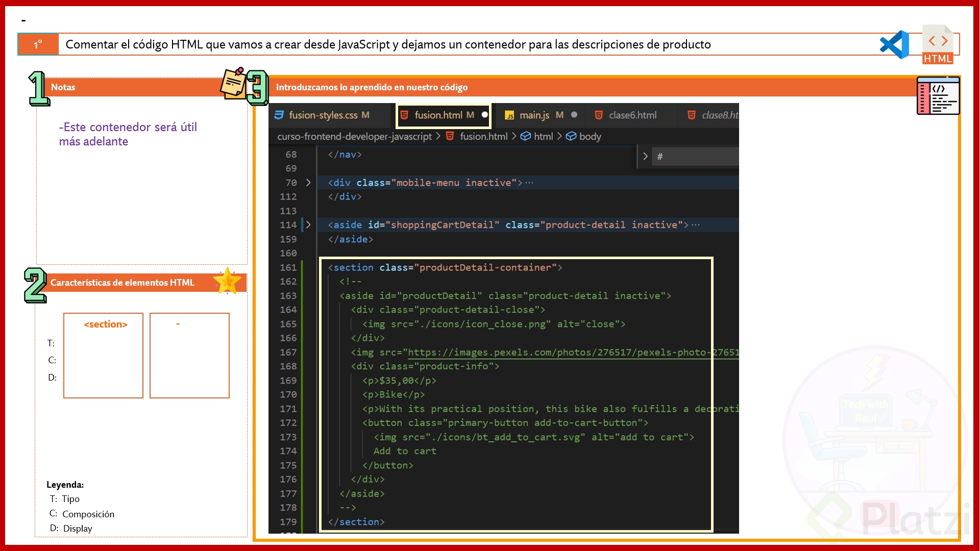Click the HTML5 icon on clase6.html tab

pyautogui.click(x=599, y=115)
